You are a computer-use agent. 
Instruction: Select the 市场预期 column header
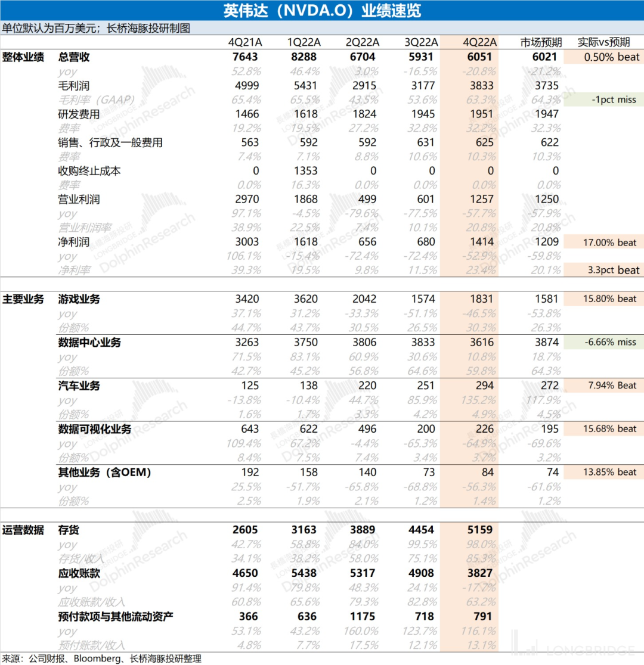click(x=540, y=42)
